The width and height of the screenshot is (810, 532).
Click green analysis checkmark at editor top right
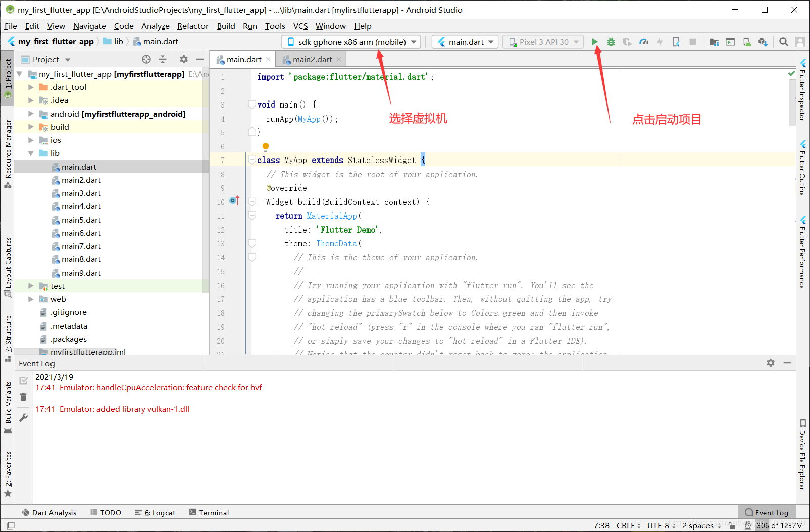click(791, 74)
